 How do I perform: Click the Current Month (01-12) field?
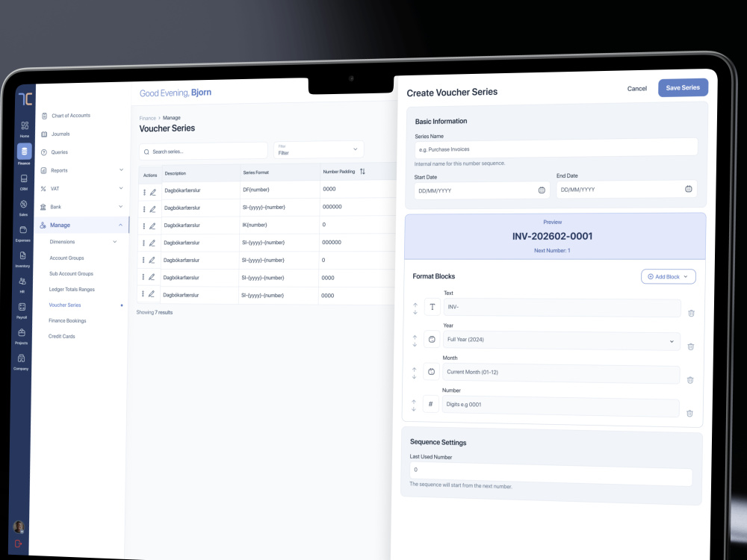(561, 373)
